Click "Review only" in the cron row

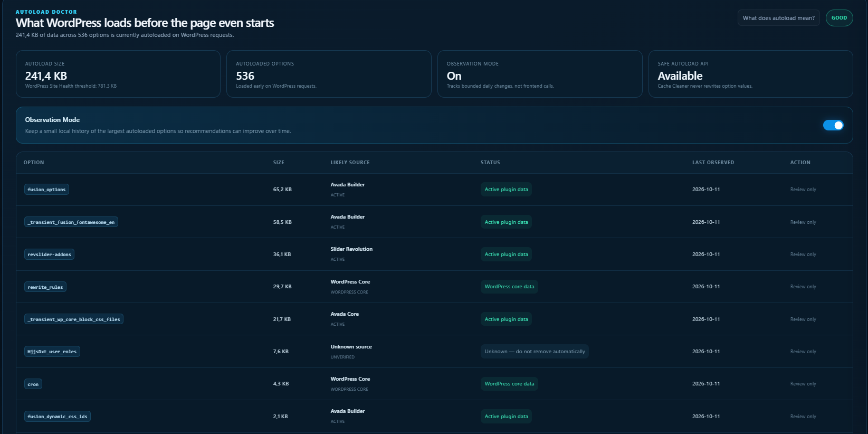click(x=803, y=384)
